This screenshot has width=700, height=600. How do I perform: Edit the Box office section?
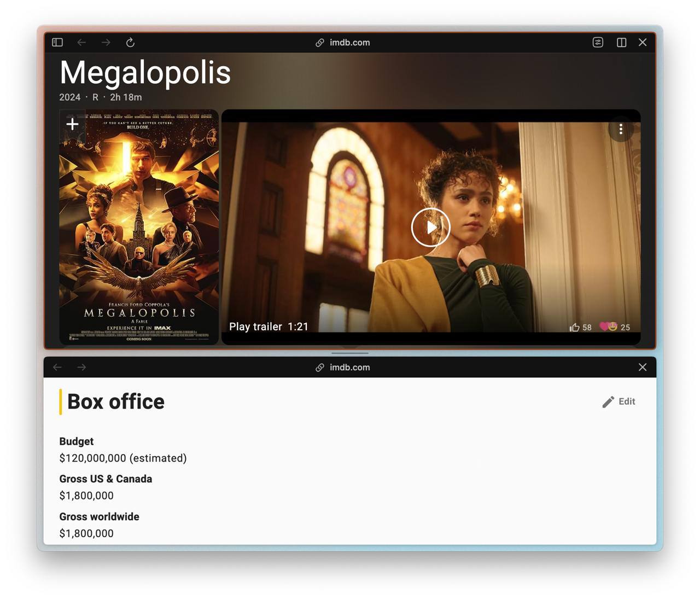[x=619, y=401]
